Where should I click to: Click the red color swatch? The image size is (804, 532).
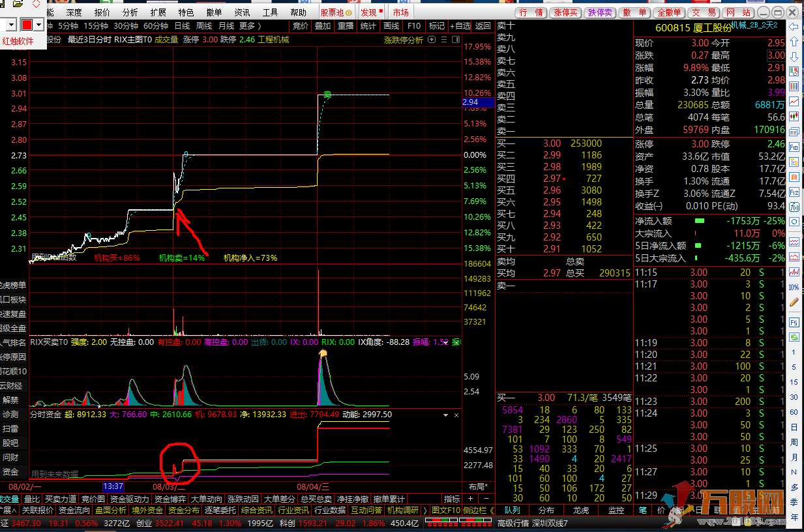coord(27,25)
